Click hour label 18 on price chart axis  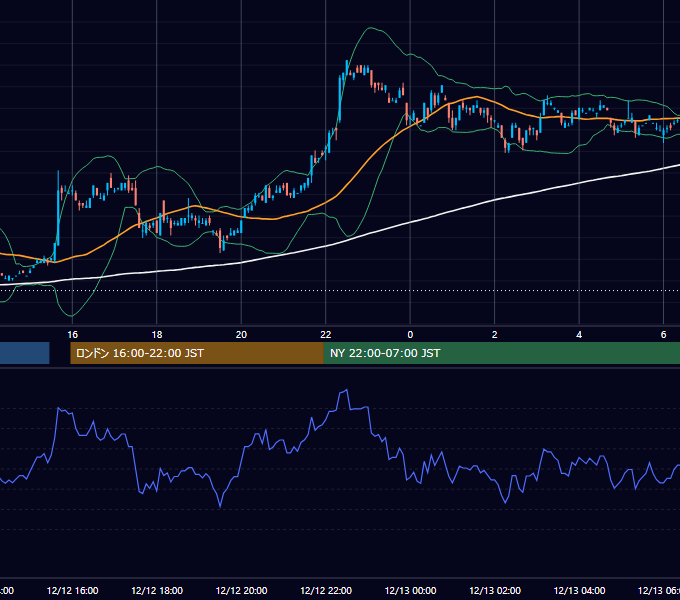(x=157, y=334)
